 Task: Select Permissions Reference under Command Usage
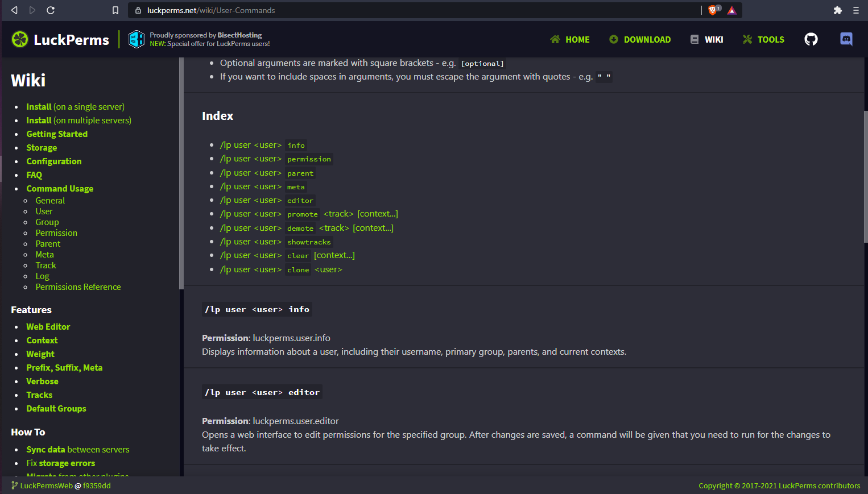point(78,287)
